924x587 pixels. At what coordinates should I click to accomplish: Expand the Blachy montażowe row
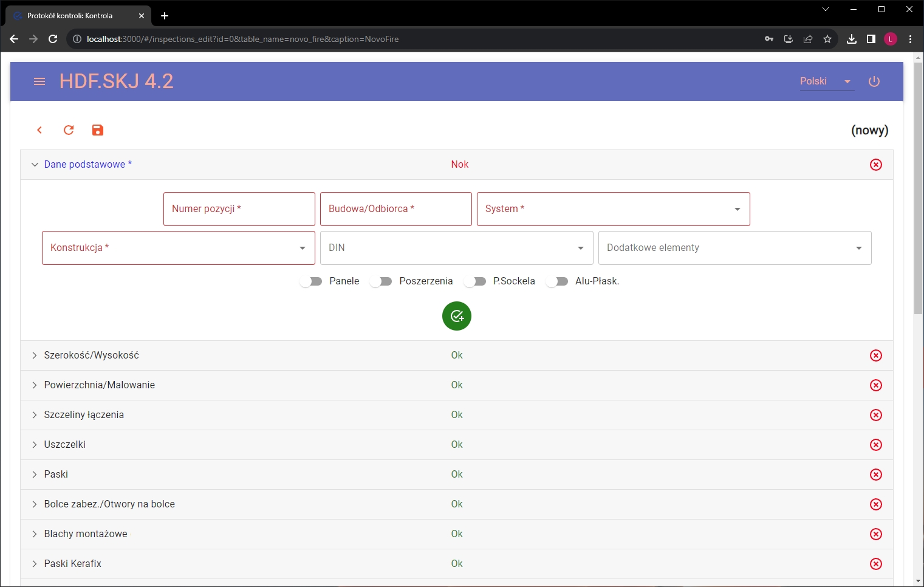click(x=85, y=534)
